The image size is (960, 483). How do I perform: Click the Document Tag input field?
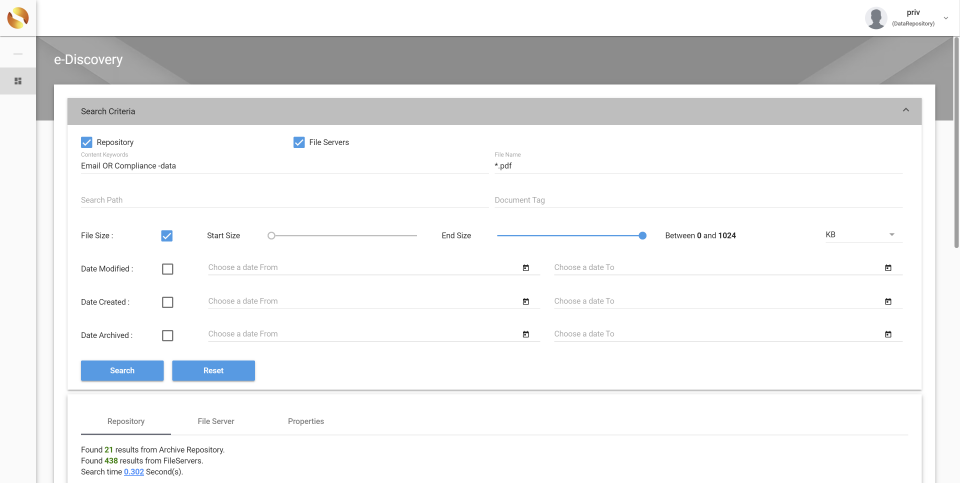[698, 200]
